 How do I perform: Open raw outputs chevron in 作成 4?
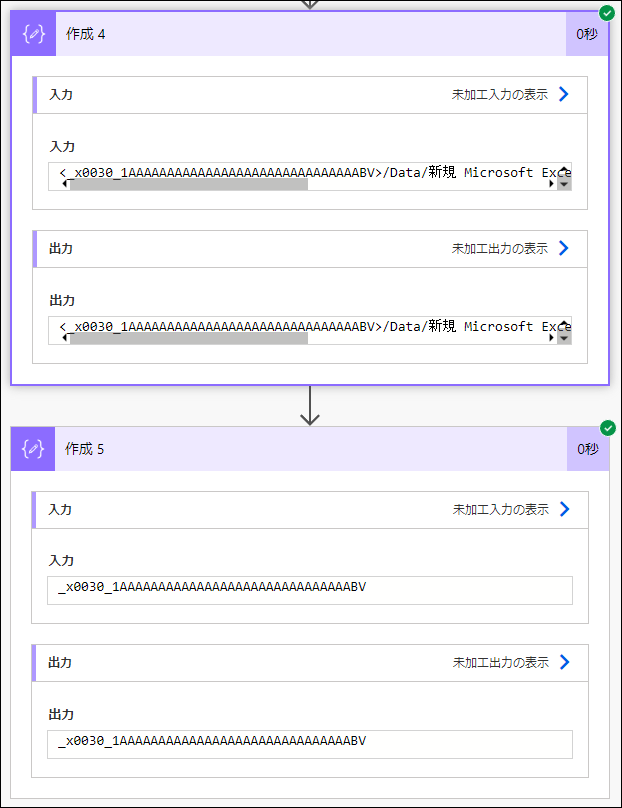tap(564, 248)
